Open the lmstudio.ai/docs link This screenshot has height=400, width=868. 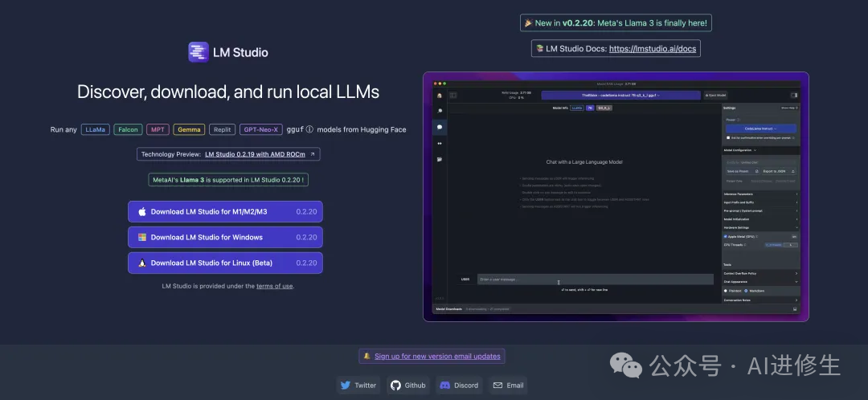[x=653, y=49]
